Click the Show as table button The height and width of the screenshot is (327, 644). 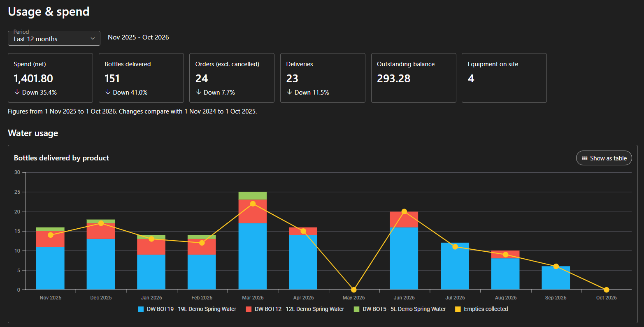coord(604,158)
